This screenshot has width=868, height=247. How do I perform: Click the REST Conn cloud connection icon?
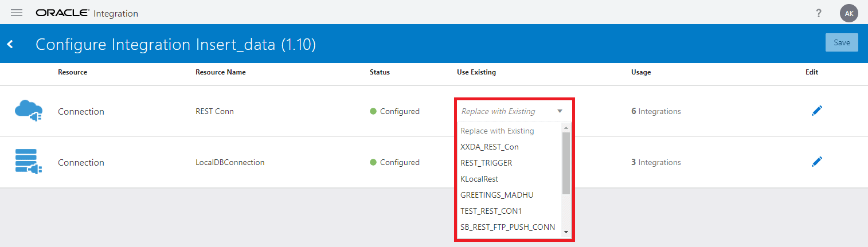pyautogui.click(x=28, y=111)
